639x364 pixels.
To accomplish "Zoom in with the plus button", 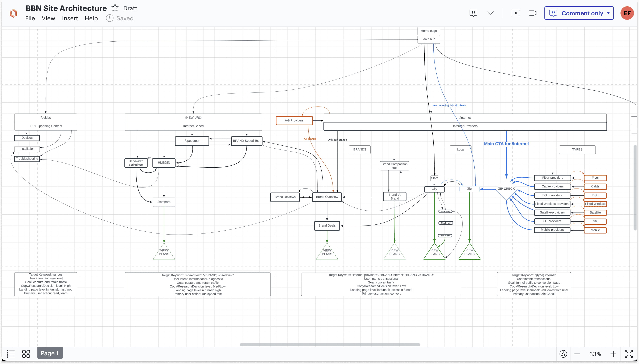I will [613, 354].
